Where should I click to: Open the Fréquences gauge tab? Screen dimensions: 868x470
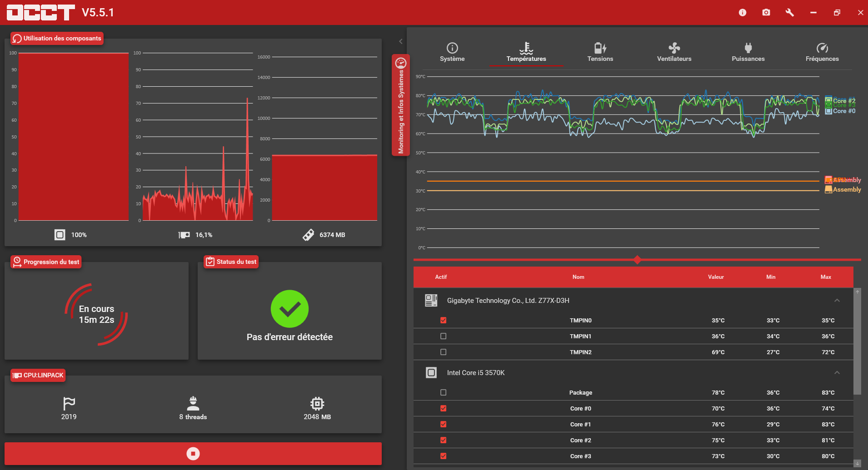click(822, 52)
